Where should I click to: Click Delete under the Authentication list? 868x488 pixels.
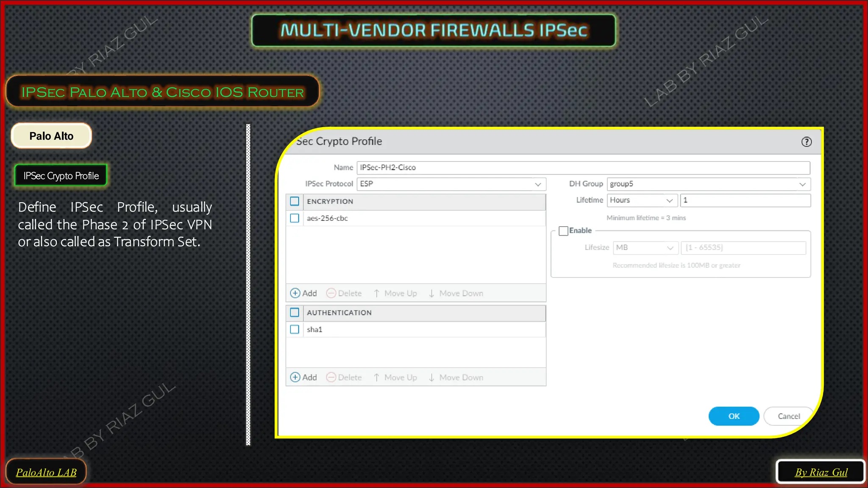(x=344, y=377)
